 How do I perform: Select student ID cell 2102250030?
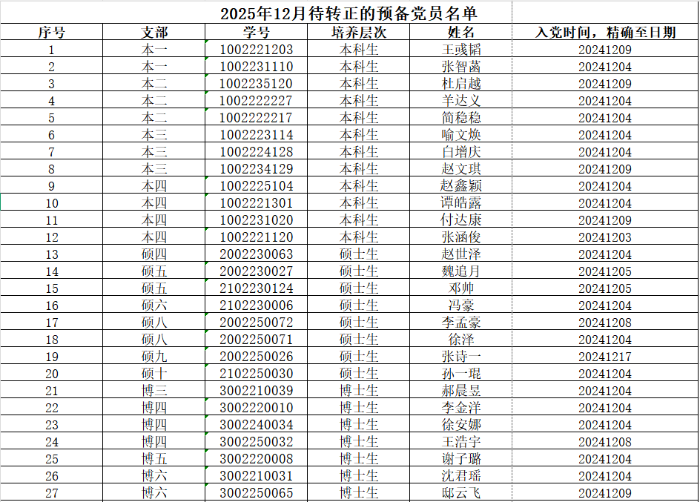tap(256, 373)
